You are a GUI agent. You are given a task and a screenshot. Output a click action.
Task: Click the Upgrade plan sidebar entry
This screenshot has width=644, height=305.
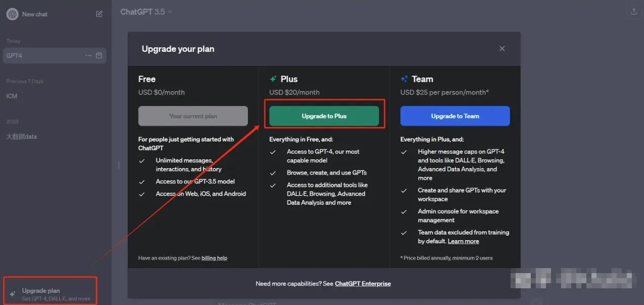(50, 290)
